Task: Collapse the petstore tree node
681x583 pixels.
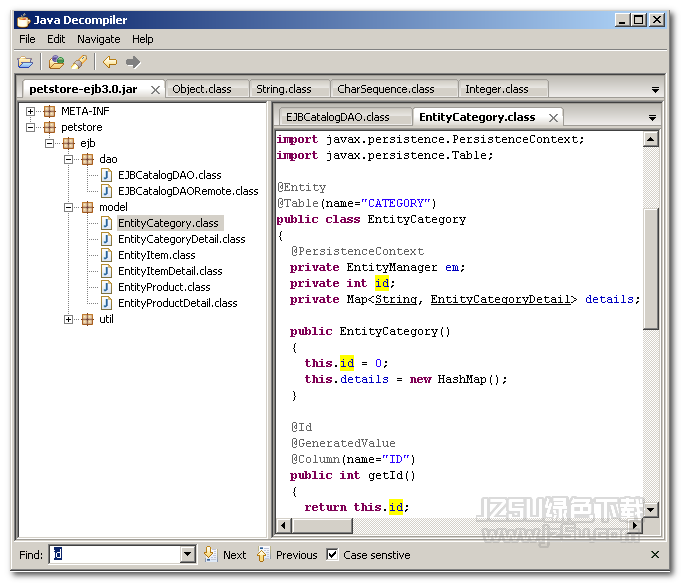Action: [30, 127]
